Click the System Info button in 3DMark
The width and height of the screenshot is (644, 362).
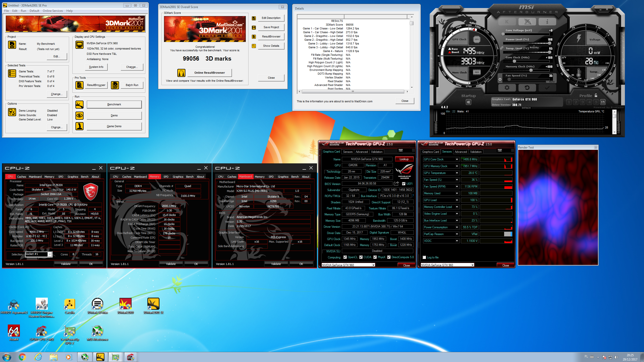tap(96, 67)
